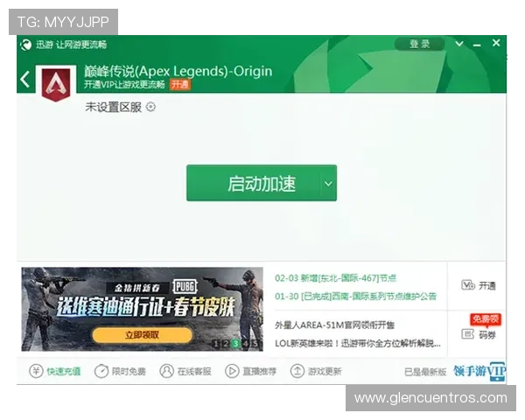The image size is (525, 420).
Task: Expand the 启动加速 dropdown arrow
Action: [x=328, y=184]
